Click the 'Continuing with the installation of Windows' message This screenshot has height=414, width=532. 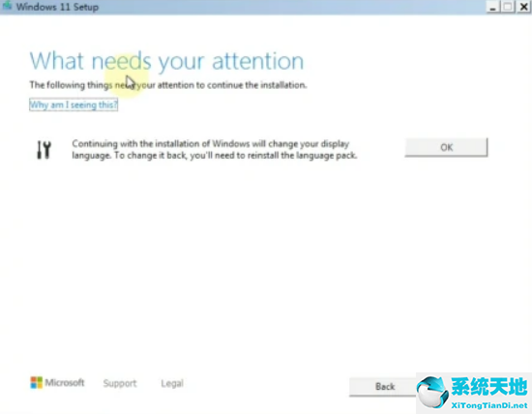[215, 150]
